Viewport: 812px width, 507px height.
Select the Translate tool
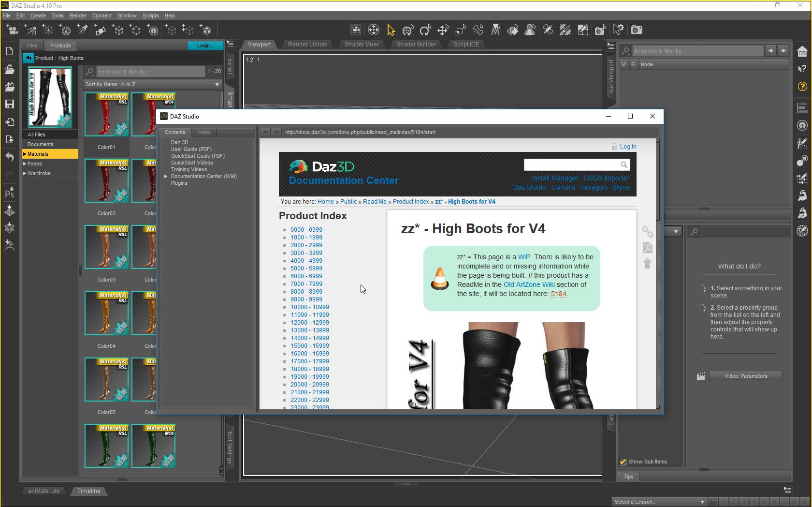[443, 30]
